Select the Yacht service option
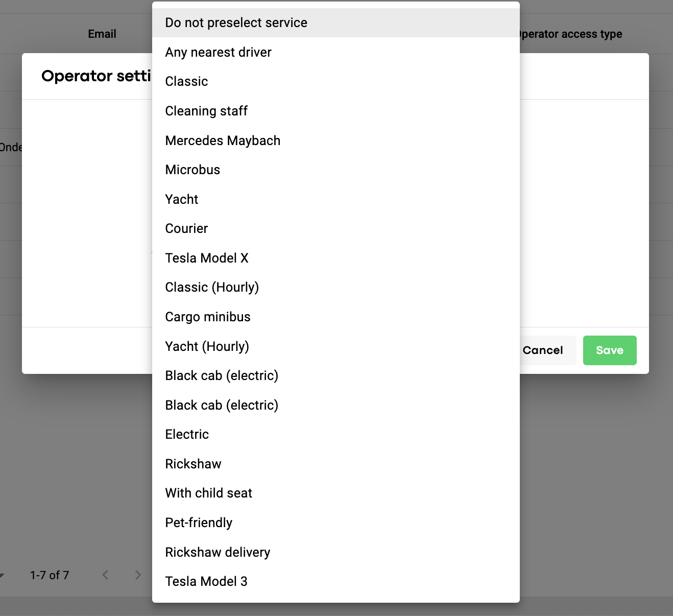673x616 pixels. (x=182, y=199)
